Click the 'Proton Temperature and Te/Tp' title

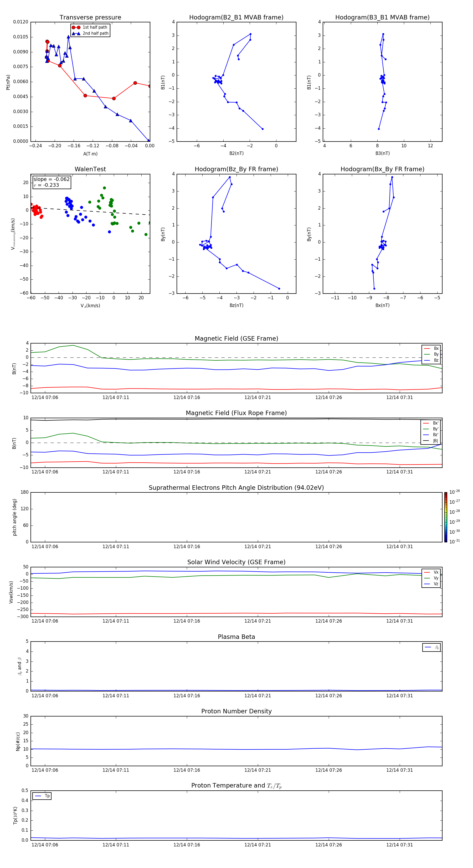tap(236, 786)
